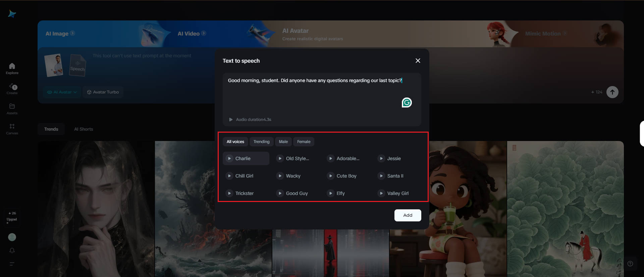Select the Jessie voice label

click(x=394, y=158)
